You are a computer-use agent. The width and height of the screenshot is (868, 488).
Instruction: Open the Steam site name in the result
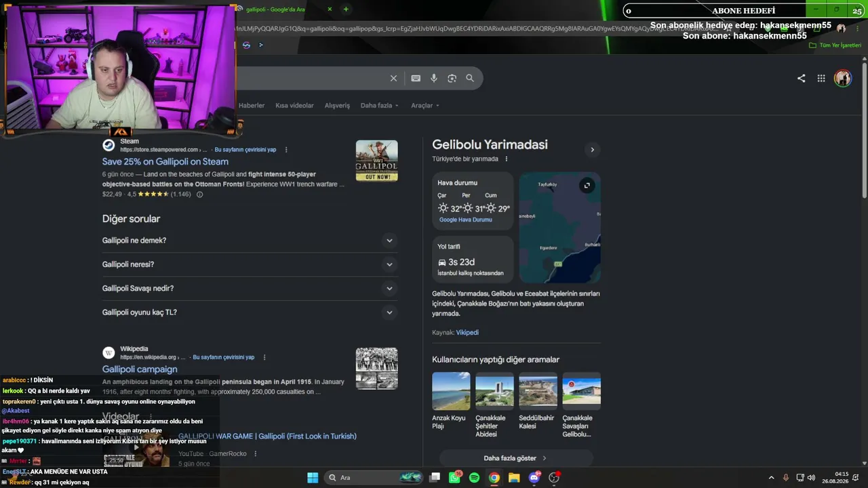coord(130,142)
